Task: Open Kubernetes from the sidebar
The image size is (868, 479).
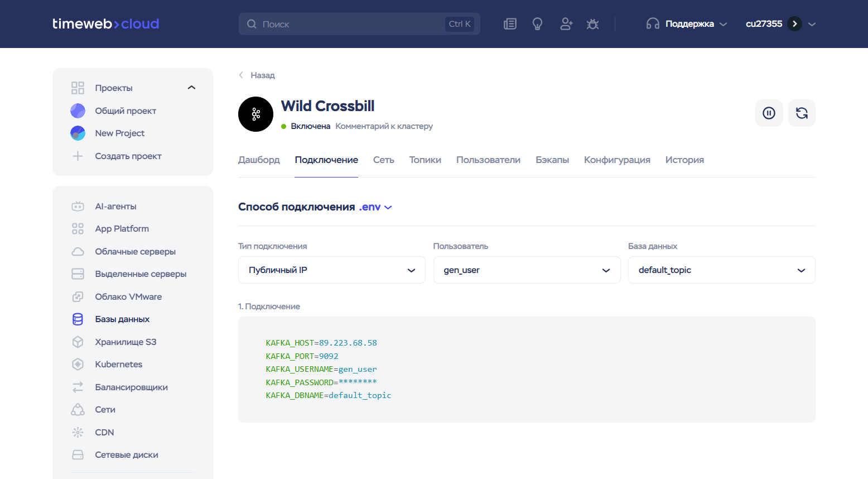Action: 118,365
